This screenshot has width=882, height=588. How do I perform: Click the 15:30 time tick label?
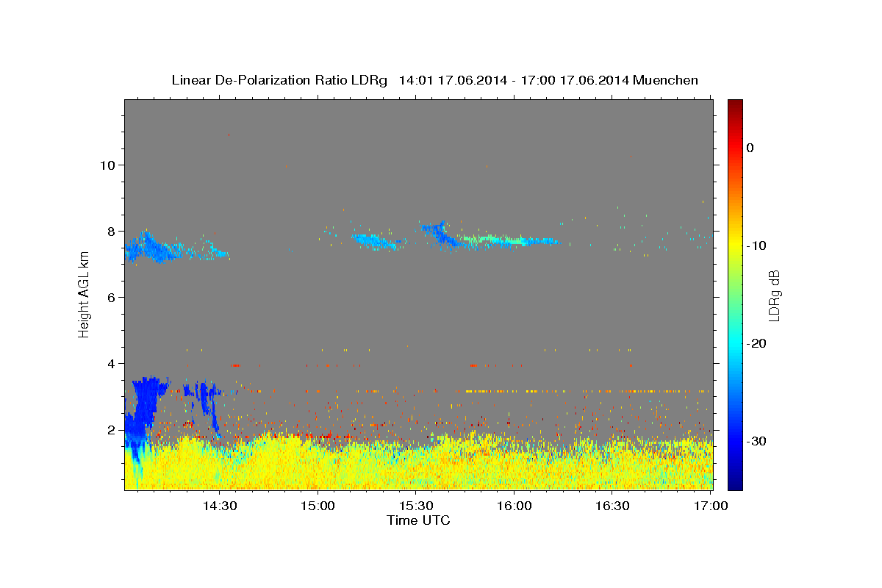pyautogui.click(x=416, y=506)
